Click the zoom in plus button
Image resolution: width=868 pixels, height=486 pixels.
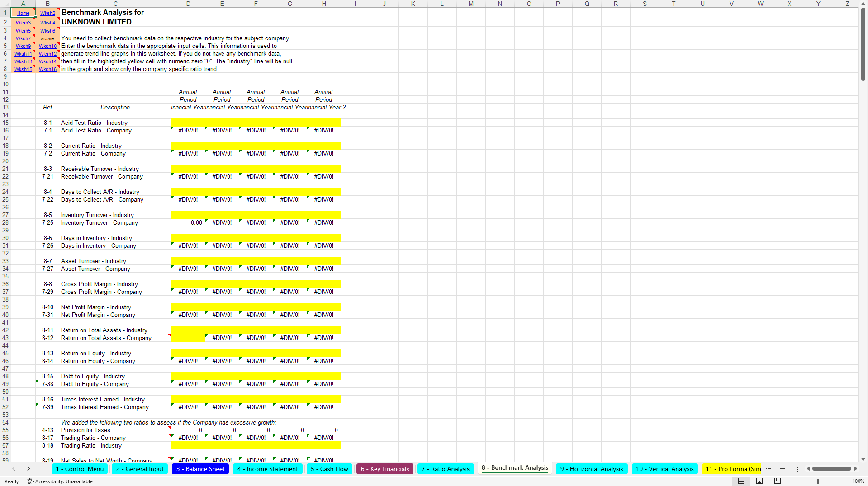844,481
